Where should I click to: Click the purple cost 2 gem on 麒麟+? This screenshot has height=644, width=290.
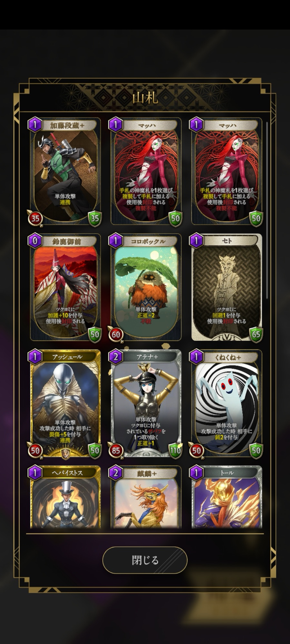[x=115, y=473]
